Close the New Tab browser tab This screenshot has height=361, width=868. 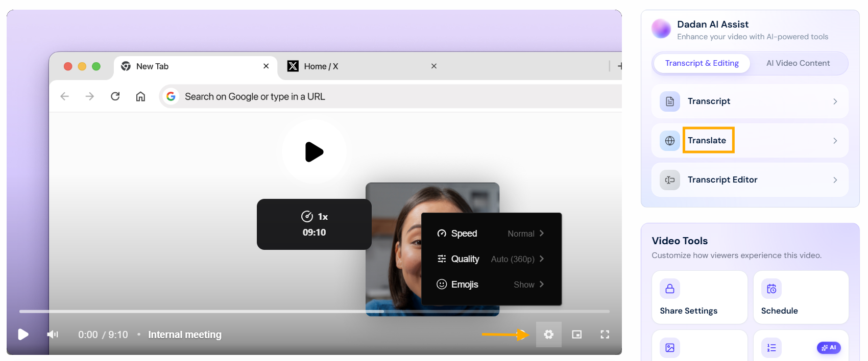[x=266, y=66]
